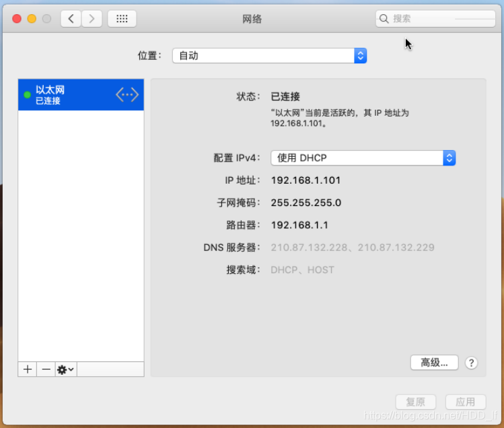Click the 路由器 label
504x428 pixels.
click(x=243, y=225)
